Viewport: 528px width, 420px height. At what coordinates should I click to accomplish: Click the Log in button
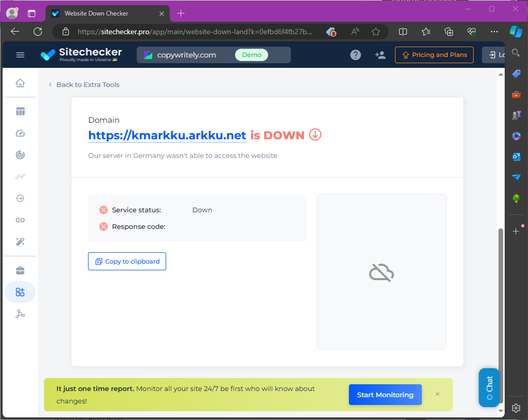click(493, 55)
